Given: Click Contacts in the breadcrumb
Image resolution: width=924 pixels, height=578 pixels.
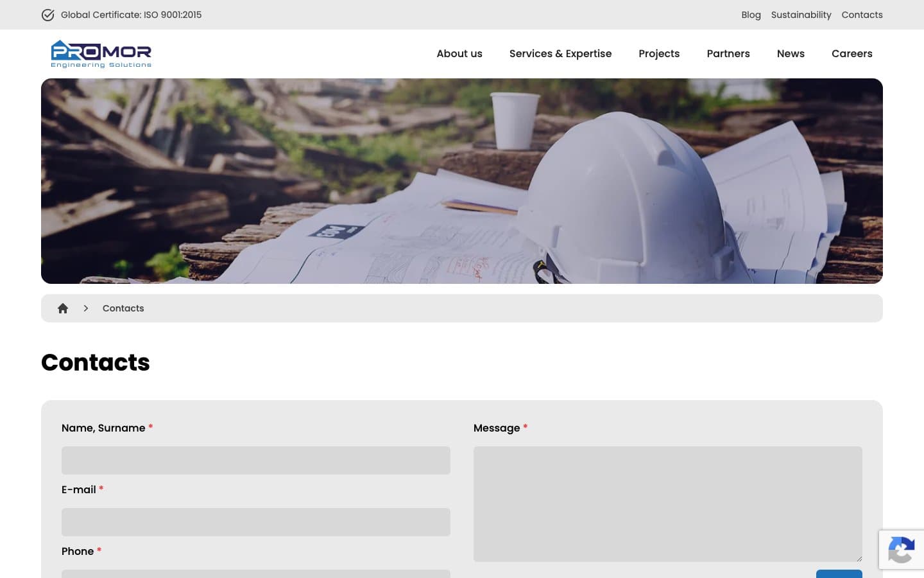Looking at the screenshot, I should (123, 308).
